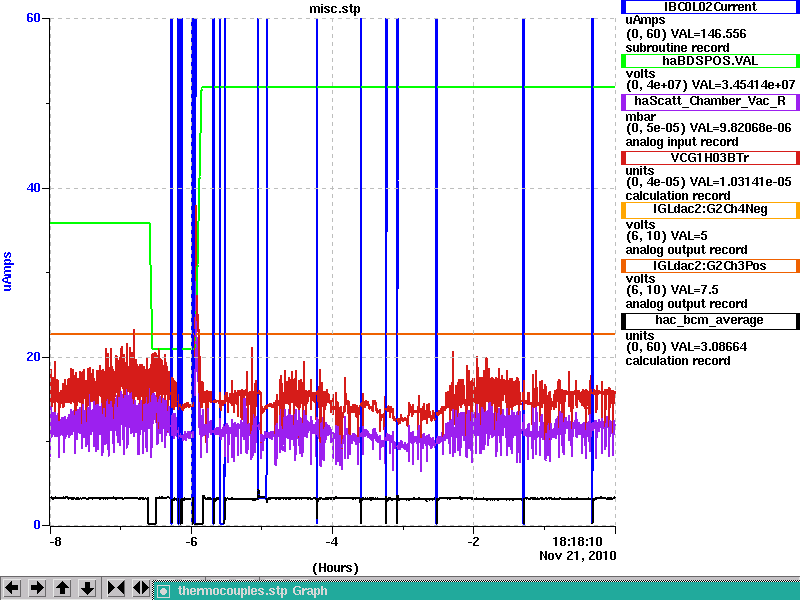
Task: Click the 20 tick on y-axis
Action: pos(33,357)
